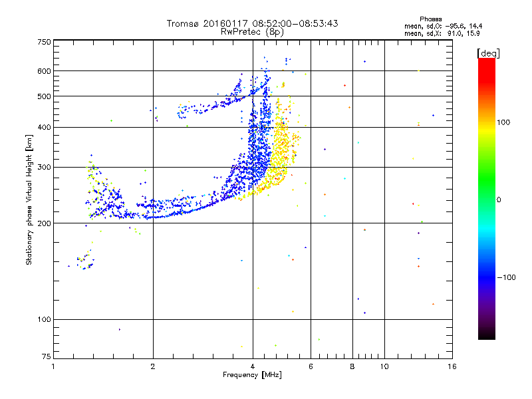The width and height of the screenshot is (532, 399).
Task: Click the colorbar tick label '-100'
Action: pyautogui.click(x=507, y=277)
